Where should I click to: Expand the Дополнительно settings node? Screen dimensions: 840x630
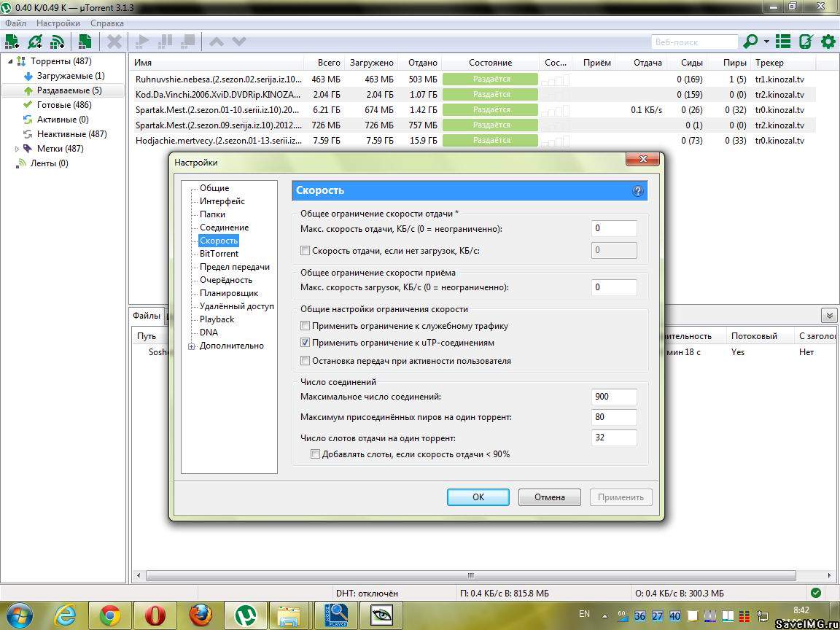coord(191,346)
